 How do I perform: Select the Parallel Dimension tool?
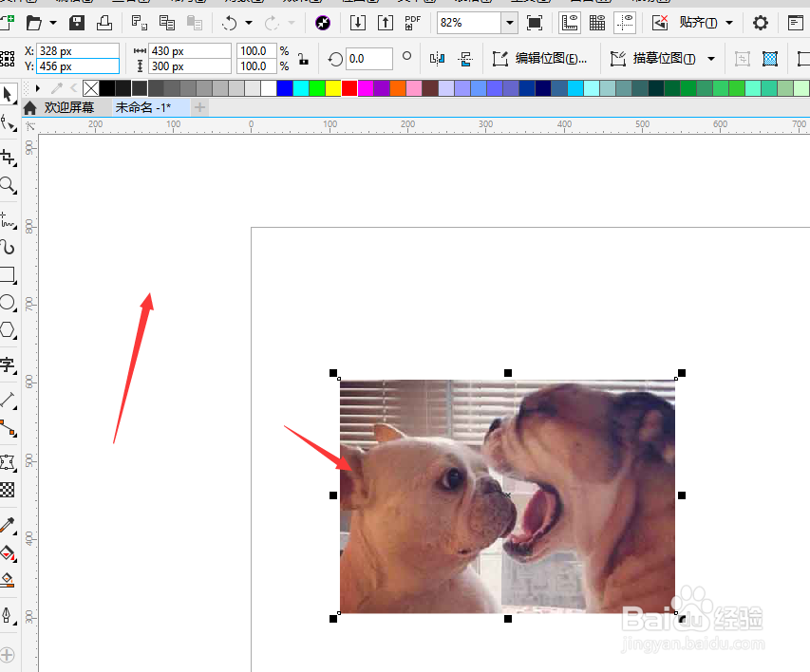coord(8,400)
